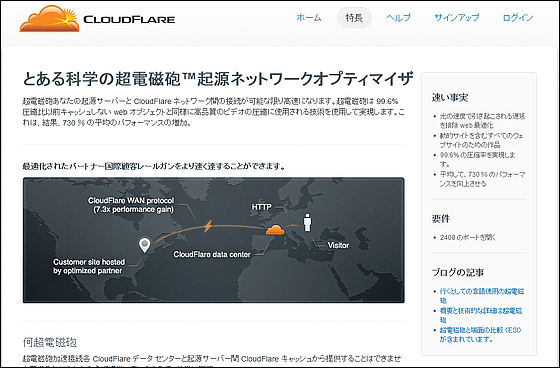Open first blog article link in sidebar
560x368 pixels.
(x=482, y=295)
